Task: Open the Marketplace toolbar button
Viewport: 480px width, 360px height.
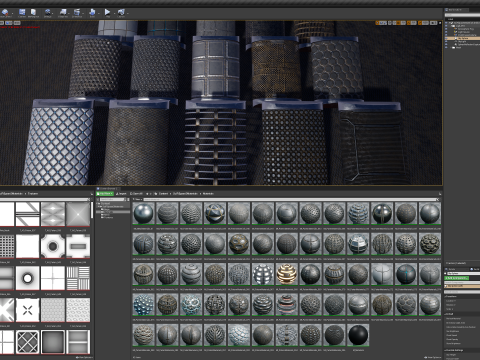Action: (x=33, y=13)
